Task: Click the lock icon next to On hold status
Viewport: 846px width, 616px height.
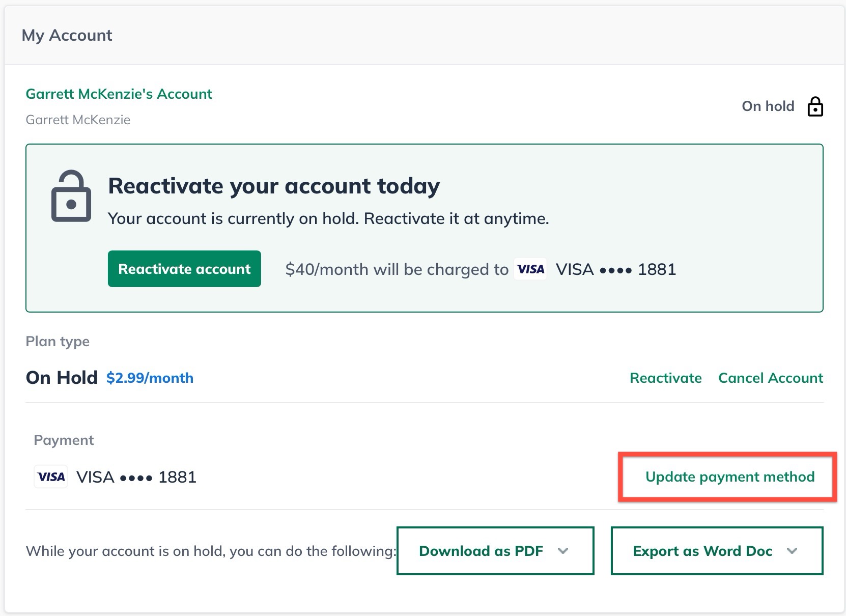Action: pos(816,106)
